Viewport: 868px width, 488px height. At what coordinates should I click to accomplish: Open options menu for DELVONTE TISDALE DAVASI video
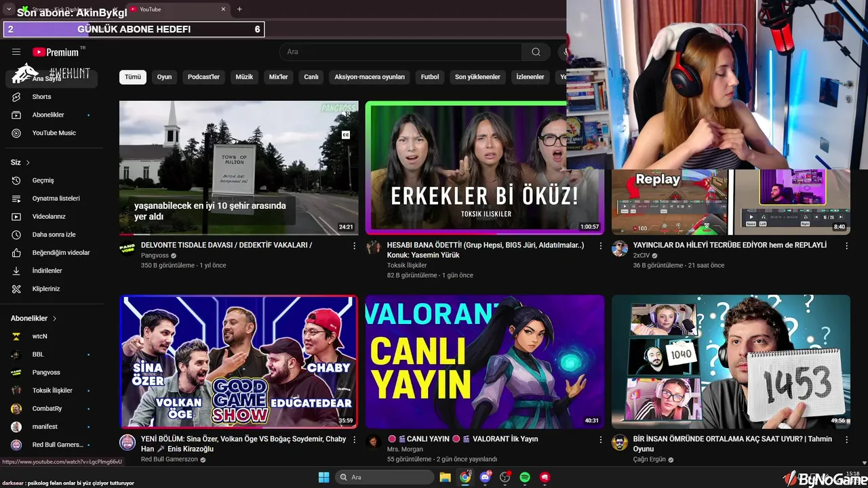coord(354,246)
